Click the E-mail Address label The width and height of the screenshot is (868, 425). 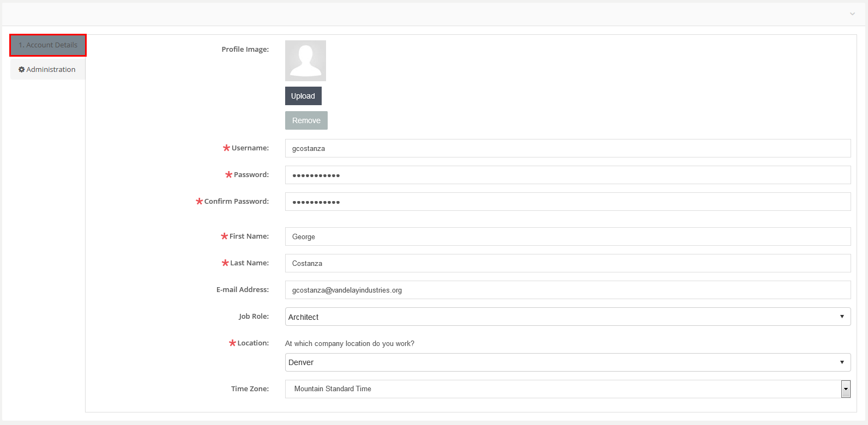pyautogui.click(x=243, y=290)
